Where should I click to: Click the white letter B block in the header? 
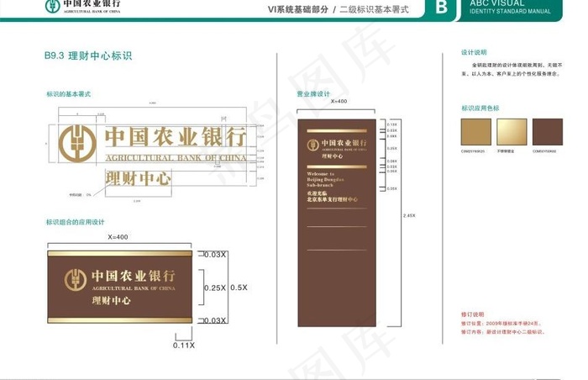[441, 7]
